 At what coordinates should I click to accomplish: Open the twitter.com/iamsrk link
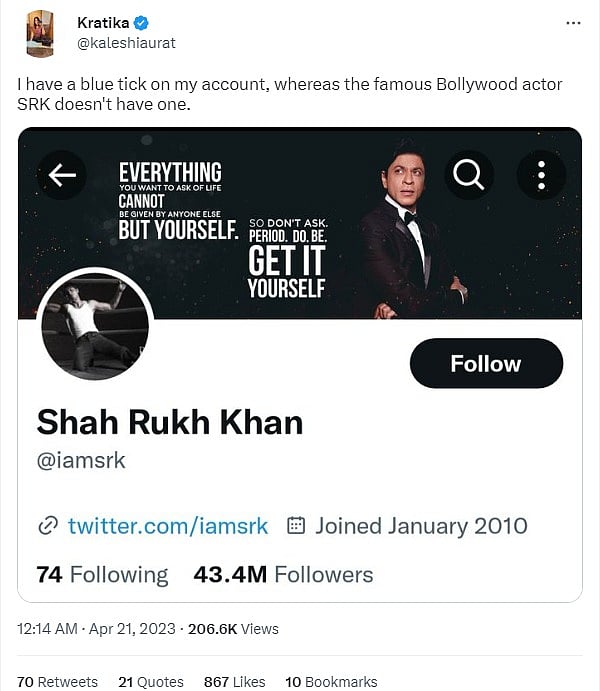click(168, 525)
